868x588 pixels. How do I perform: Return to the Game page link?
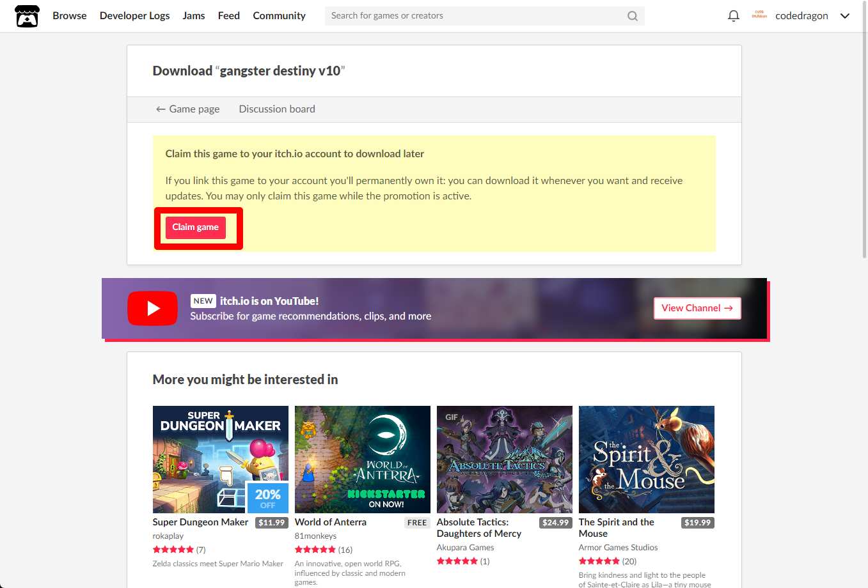point(187,109)
